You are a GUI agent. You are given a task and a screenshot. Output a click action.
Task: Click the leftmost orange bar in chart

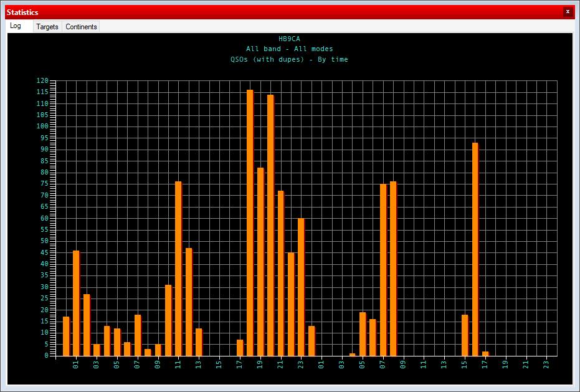pos(66,336)
